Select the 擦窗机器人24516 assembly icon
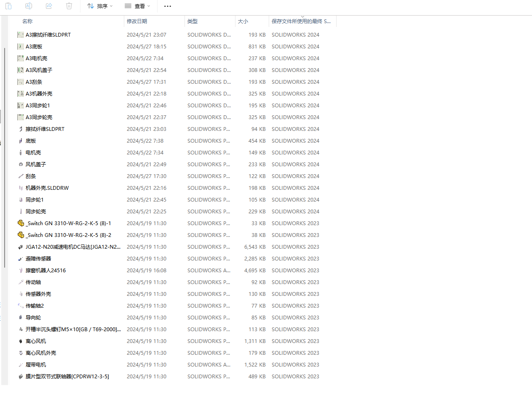Viewport: 532px width, 396px height. point(21,270)
